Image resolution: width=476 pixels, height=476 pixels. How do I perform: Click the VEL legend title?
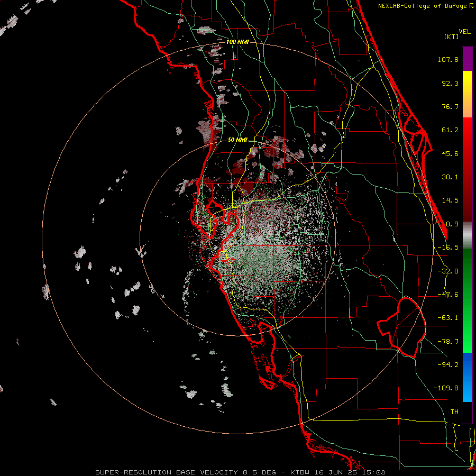[x=464, y=32]
